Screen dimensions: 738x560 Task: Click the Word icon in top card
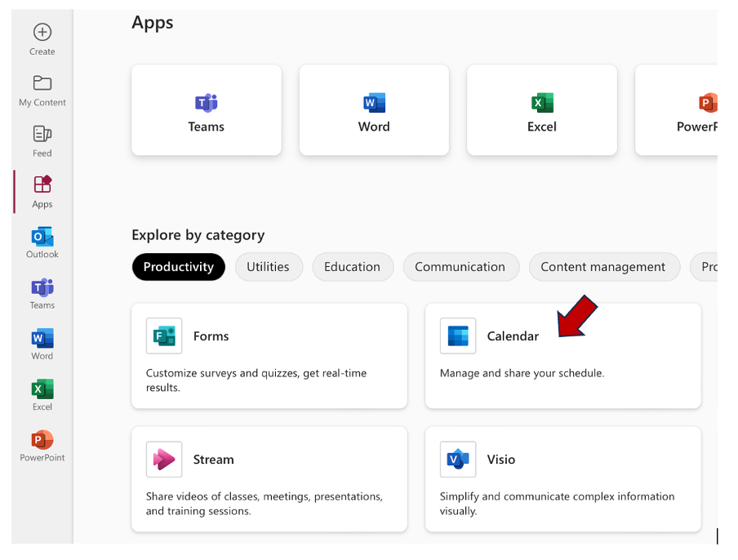click(374, 103)
